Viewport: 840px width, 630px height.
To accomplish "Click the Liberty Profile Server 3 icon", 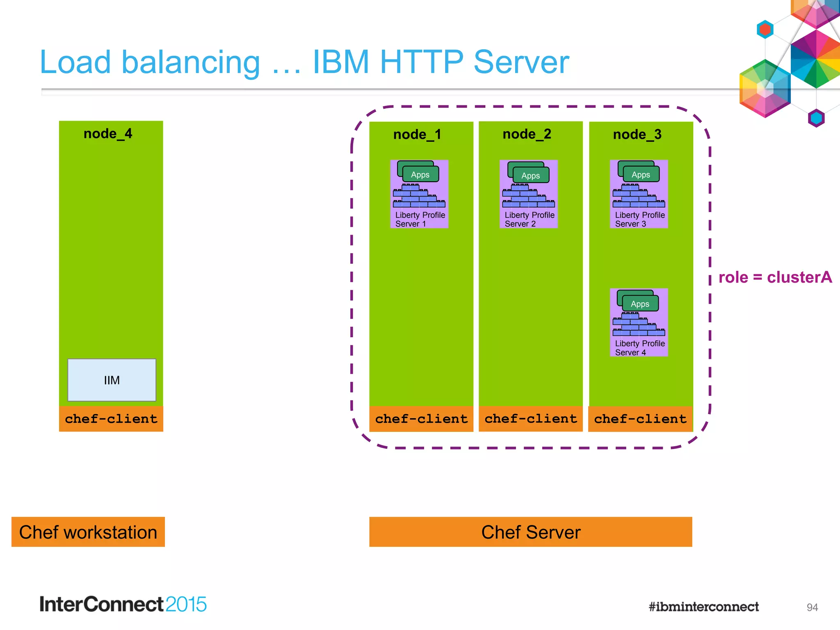I will pyautogui.click(x=639, y=194).
